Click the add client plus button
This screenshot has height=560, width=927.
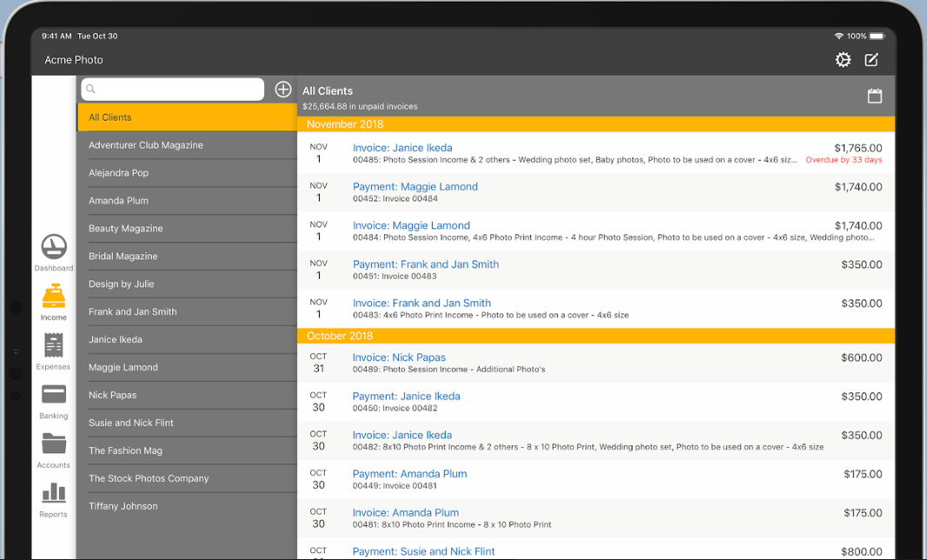pos(283,89)
